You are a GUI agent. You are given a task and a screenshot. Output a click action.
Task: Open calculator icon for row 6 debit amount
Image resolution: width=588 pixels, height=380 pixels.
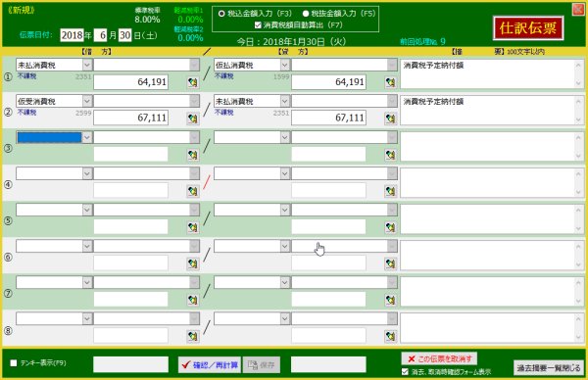tap(193, 263)
